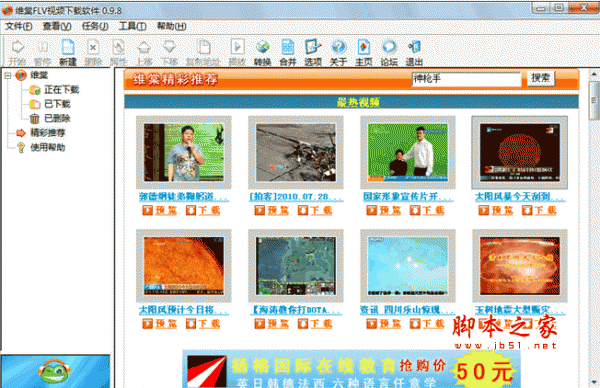Click the 太阳风暴今天刮到 title link
Viewport: 600px width, 388px height.
click(x=520, y=197)
